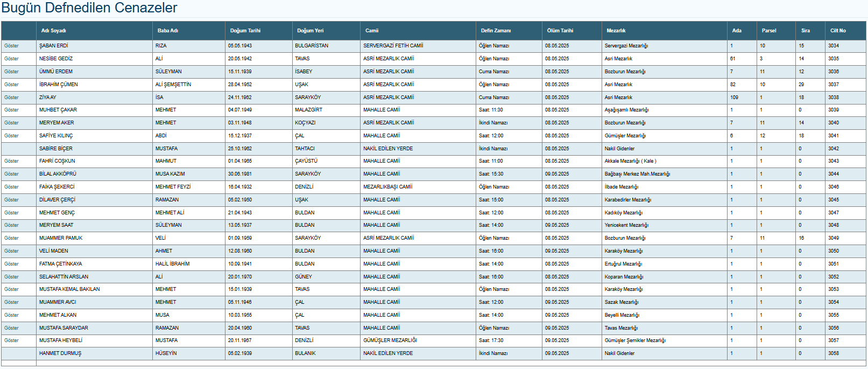This screenshot has width=868, height=369.
Task: Open Göster link for VELİ MADEN
Action: [11, 251]
